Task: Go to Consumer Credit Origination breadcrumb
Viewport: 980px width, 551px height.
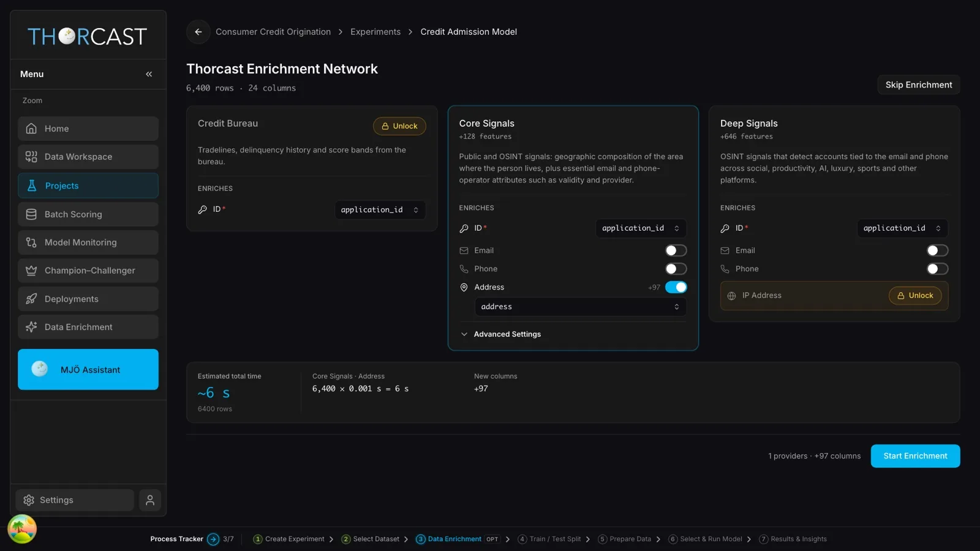Action: coord(273,32)
